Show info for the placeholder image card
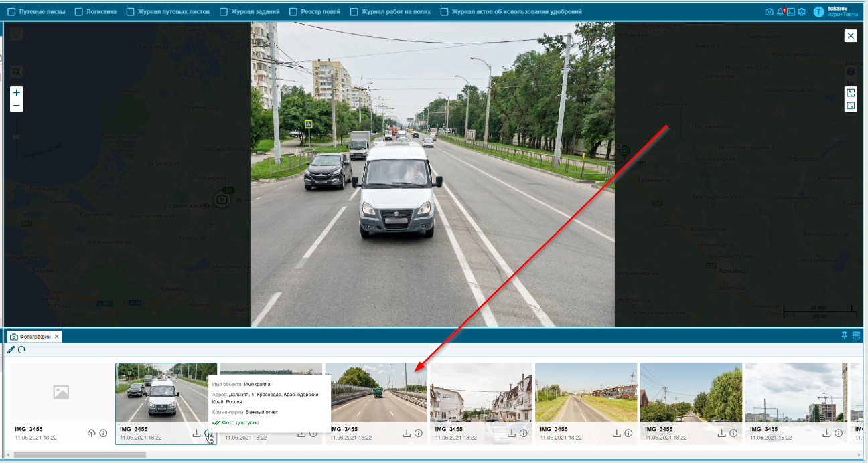This screenshot has height=463, width=868. 103,433
